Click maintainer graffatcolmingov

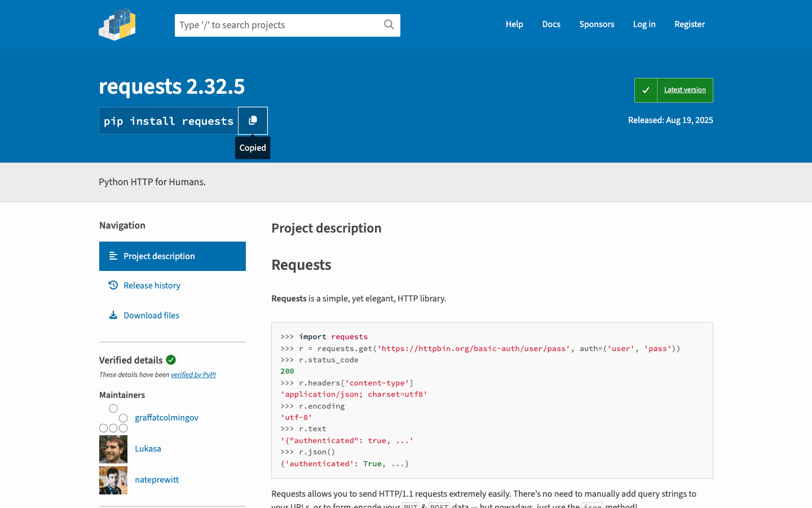pos(166,417)
